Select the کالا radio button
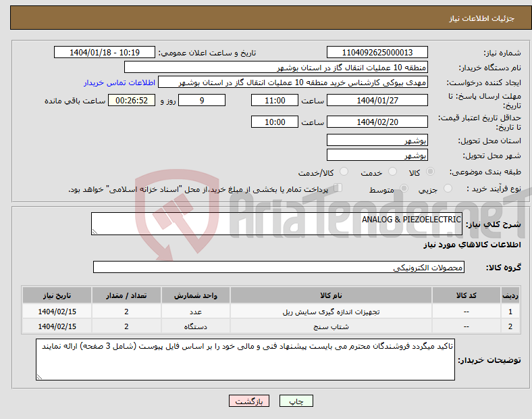 [x=430, y=172]
